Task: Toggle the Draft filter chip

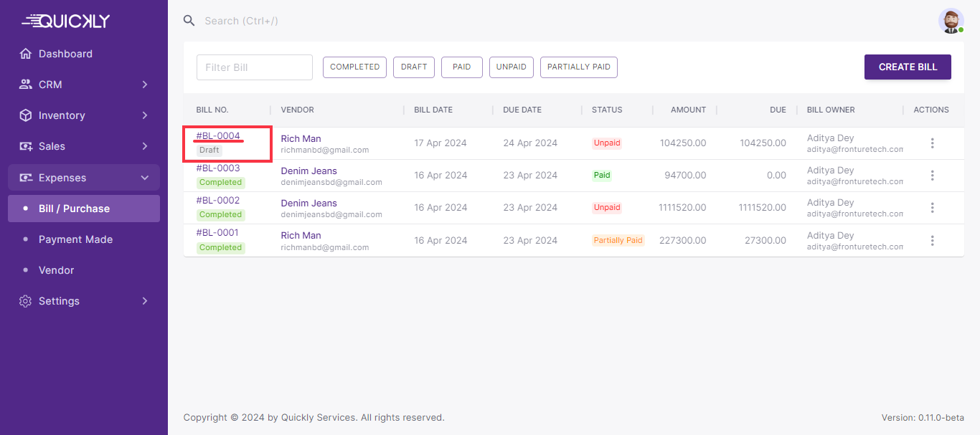Action: point(414,67)
